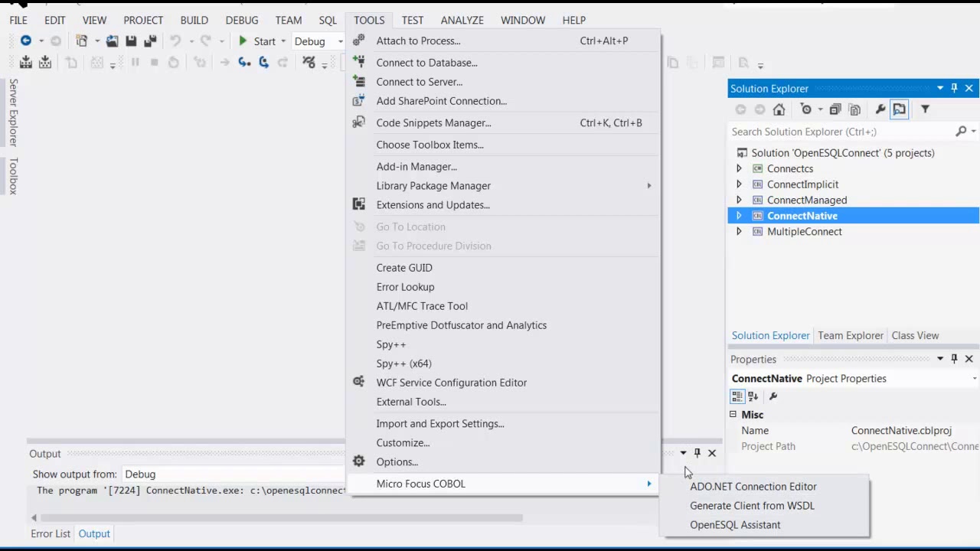980x551 pixels.
Task: Open the SQL menu
Action: (328, 20)
